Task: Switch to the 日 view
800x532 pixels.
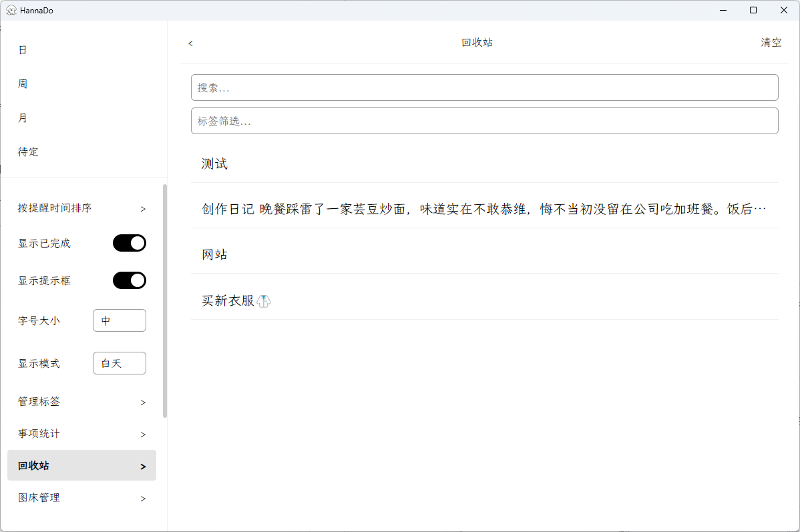Action: (22, 49)
